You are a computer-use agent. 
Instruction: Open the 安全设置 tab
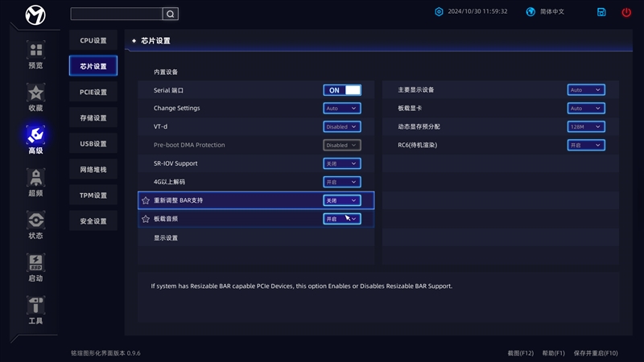(x=93, y=220)
